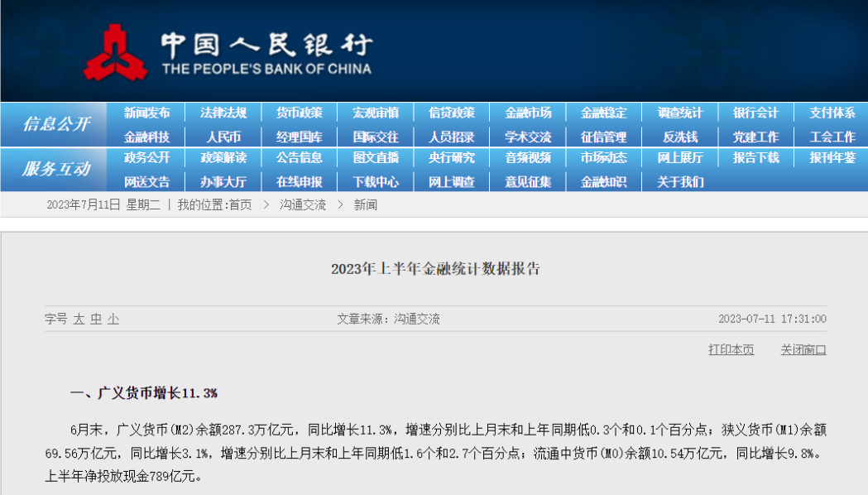Viewport: 868px width, 495px height.
Task: Click 首页 in the breadcrumb
Action: click(x=240, y=204)
